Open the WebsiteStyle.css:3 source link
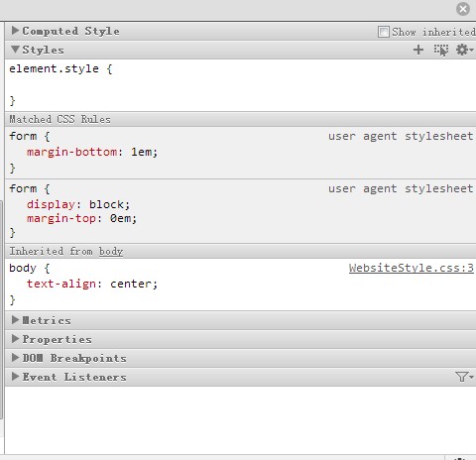 pyautogui.click(x=412, y=268)
